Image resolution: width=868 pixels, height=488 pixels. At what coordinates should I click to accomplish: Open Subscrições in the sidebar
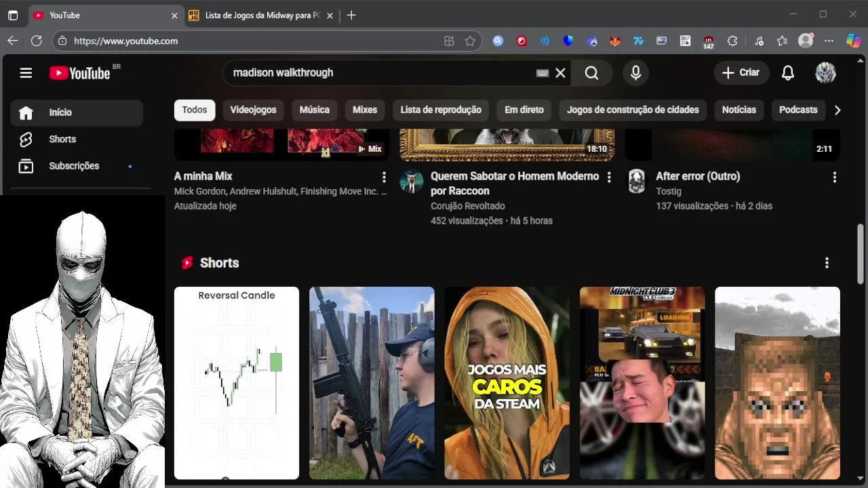[77, 166]
